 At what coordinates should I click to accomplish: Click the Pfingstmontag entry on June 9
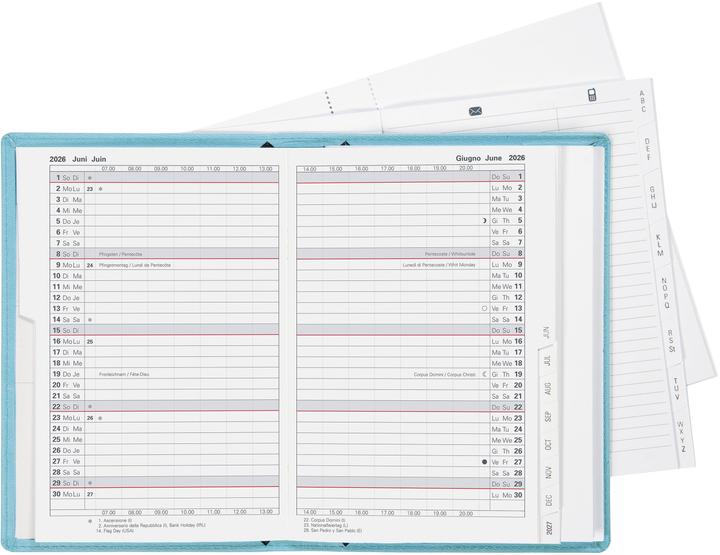(135, 265)
